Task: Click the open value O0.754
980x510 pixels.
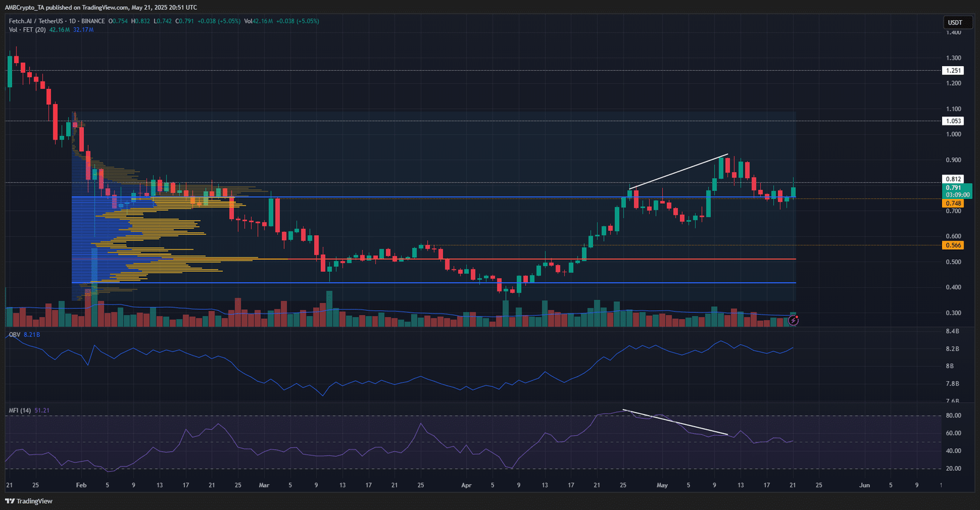Action: click(118, 21)
